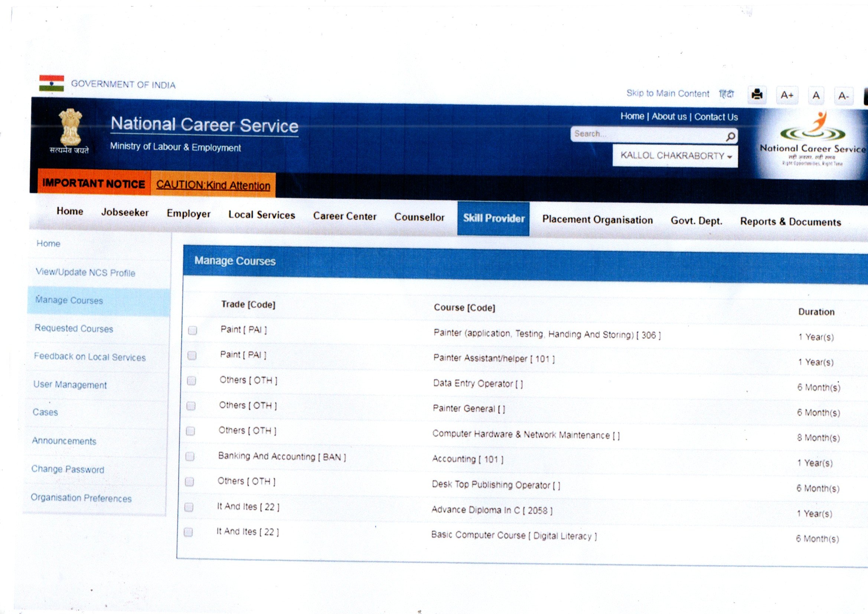Image resolution: width=868 pixels, height=614 pixels.
Task: Click 'Basic Computer Course [ Digital Literacy ]' text
Action: [x=514, y=535]
